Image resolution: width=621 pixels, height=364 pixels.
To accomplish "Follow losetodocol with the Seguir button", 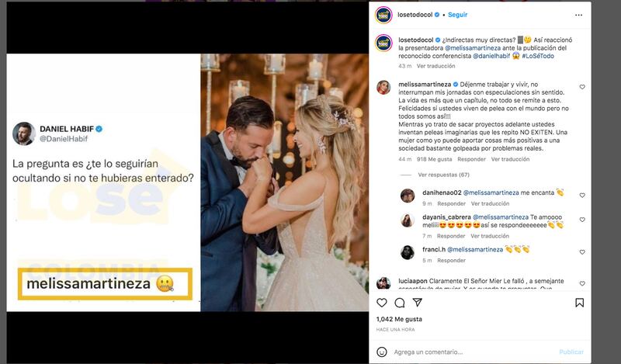I will (458, 15).
